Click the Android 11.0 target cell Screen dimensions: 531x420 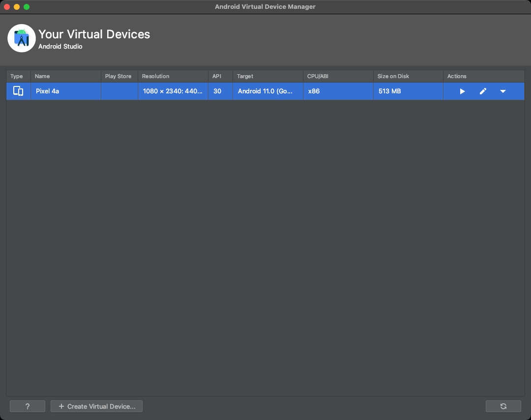[x=268, y=91]
